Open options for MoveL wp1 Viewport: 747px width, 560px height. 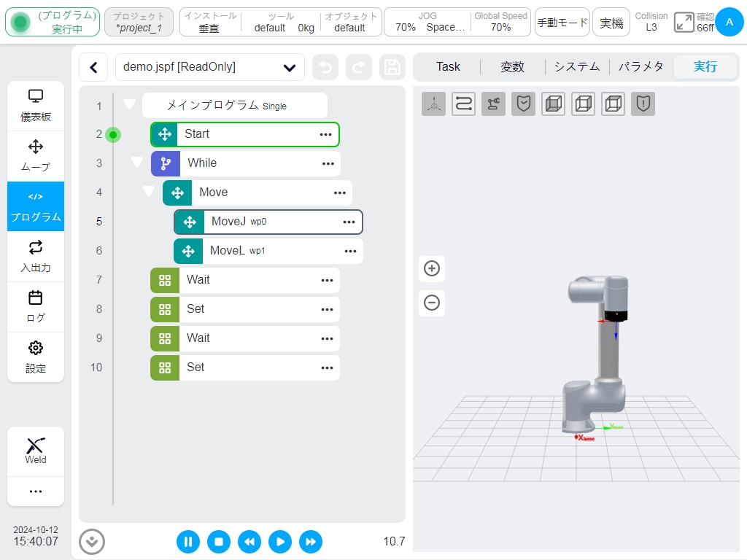pyautogui.click(x=351, y=252)
